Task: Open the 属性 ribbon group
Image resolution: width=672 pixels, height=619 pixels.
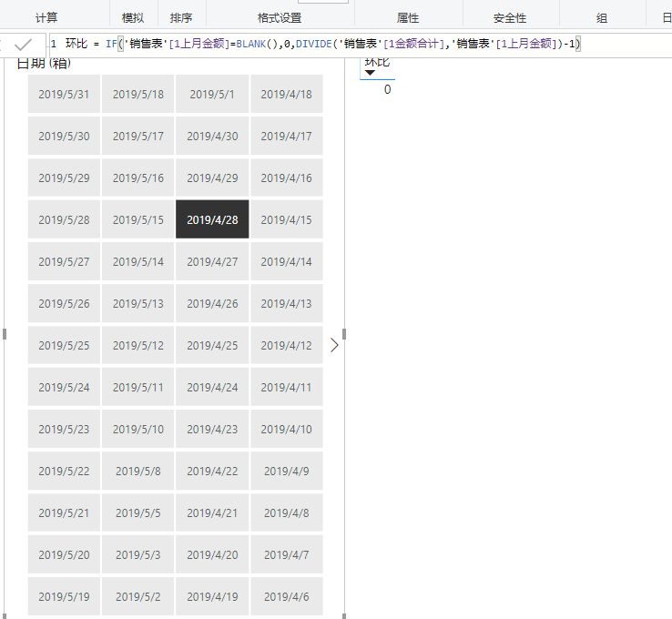Action: tap(408, 18)
